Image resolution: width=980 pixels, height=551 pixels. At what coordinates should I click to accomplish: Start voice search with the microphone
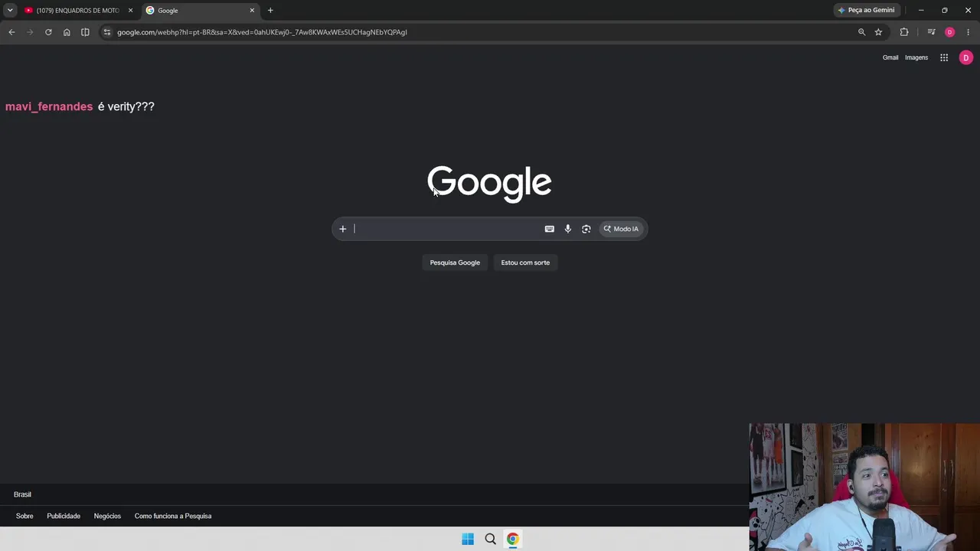(x=567, y=229)
